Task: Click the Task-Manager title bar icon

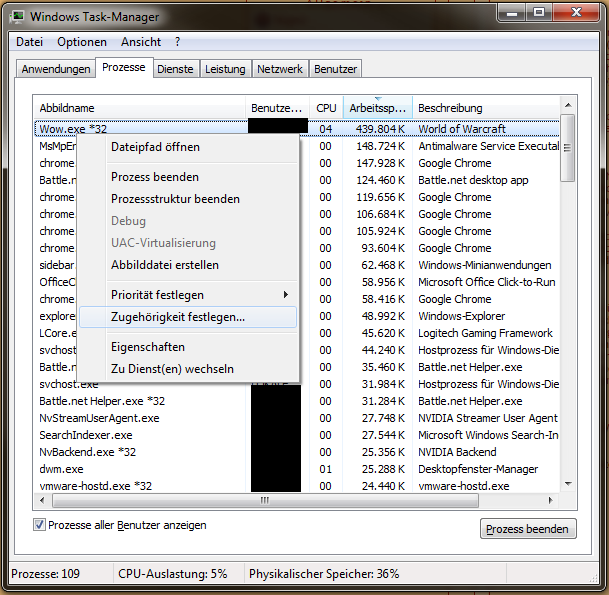Action: [18, 16]
